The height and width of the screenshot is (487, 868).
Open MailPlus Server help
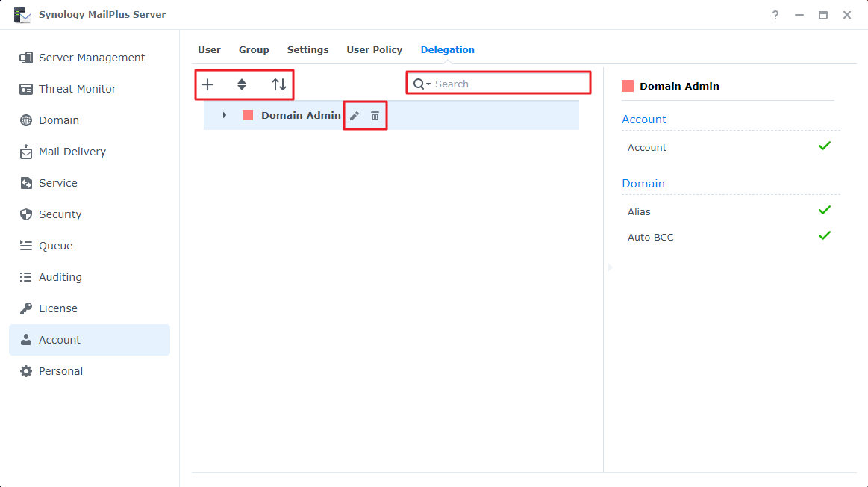point(775,14)
